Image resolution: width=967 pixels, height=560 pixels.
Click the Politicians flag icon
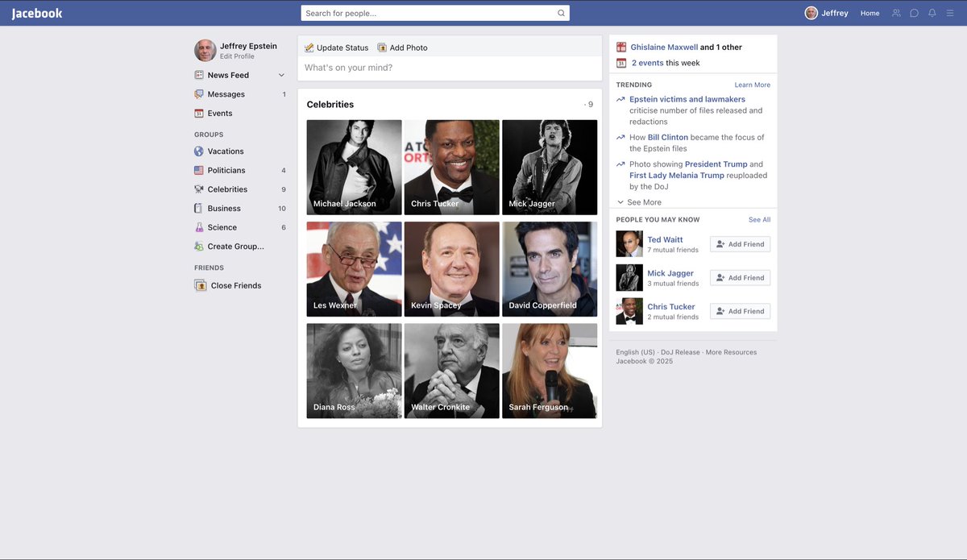[x=199, y=170]
